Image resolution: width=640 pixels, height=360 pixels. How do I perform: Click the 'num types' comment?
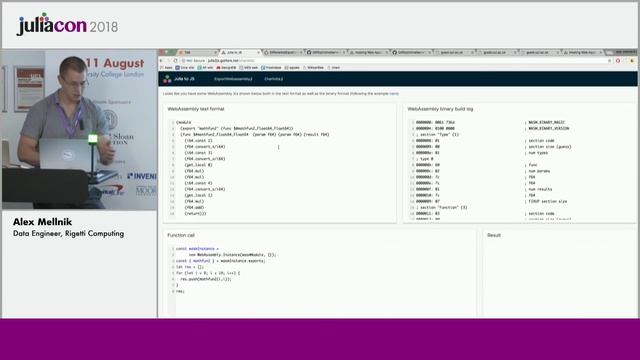click(x=537, y=153)
